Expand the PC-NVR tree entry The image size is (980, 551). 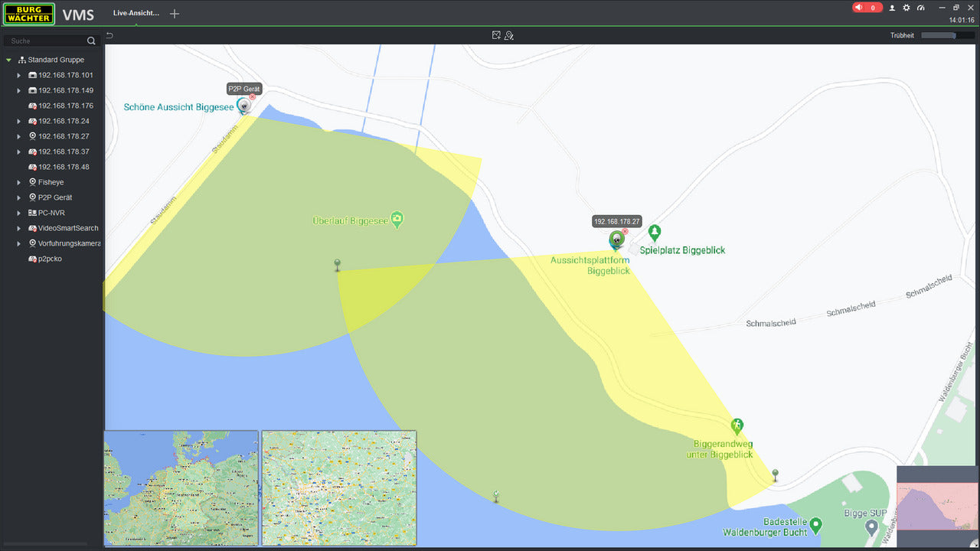coord(19,213)
